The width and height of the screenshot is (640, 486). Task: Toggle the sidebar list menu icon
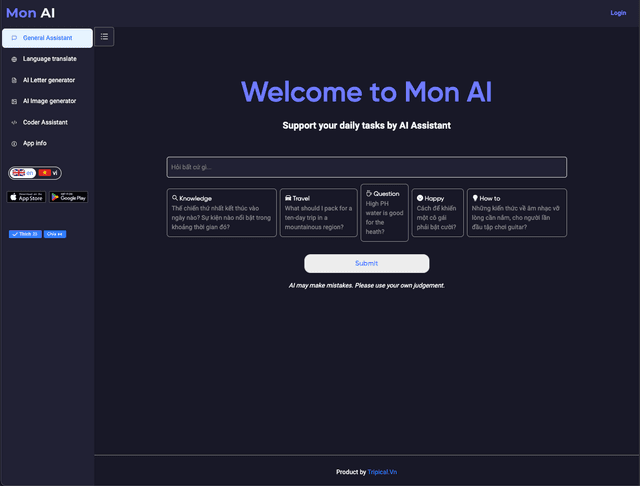coord(104,37)
